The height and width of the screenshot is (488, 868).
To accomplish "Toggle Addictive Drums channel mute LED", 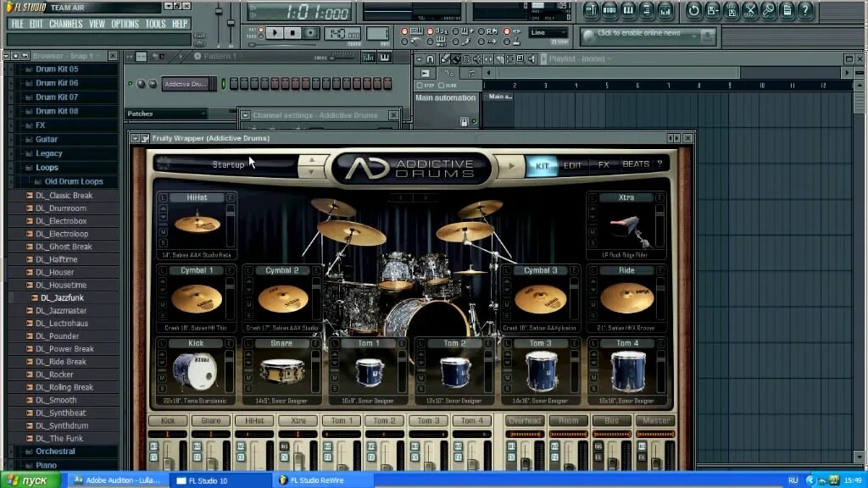I will 131,84.
